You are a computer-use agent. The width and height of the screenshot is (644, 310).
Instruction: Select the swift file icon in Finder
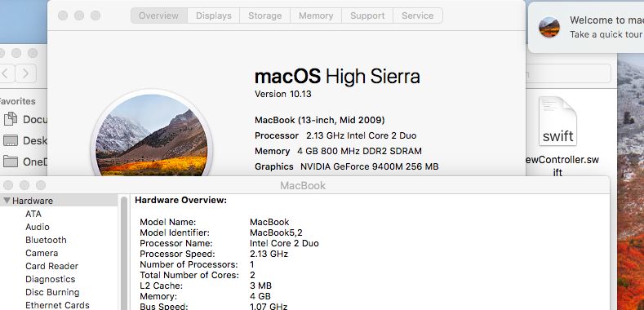pyautogui.click(x=557, y=122)
